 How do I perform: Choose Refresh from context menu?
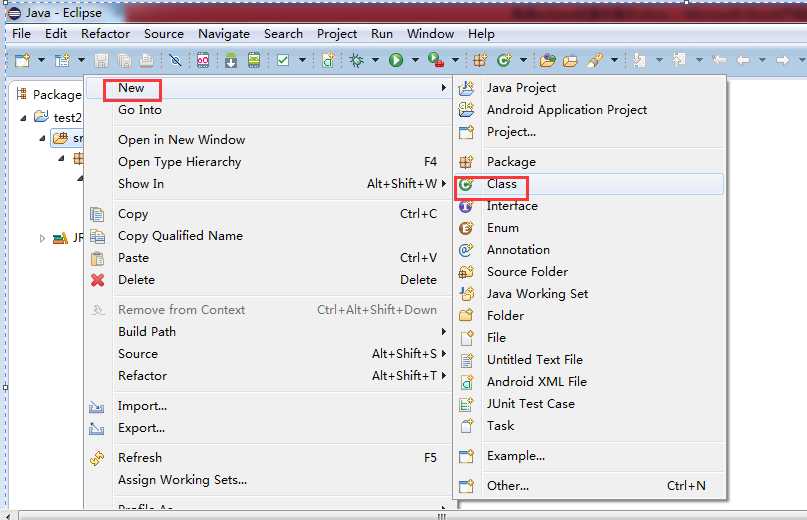(x=269, y=458)
